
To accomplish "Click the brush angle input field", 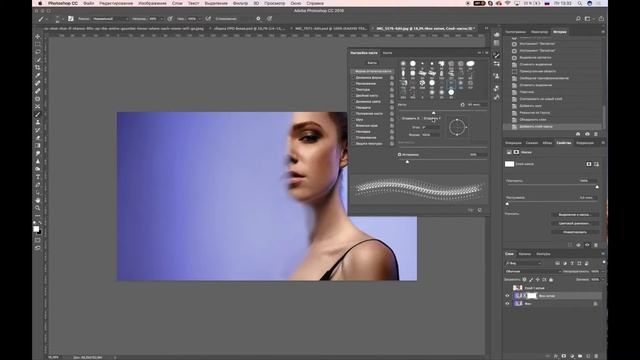I will pyautogui.click(x=431, y=127).
